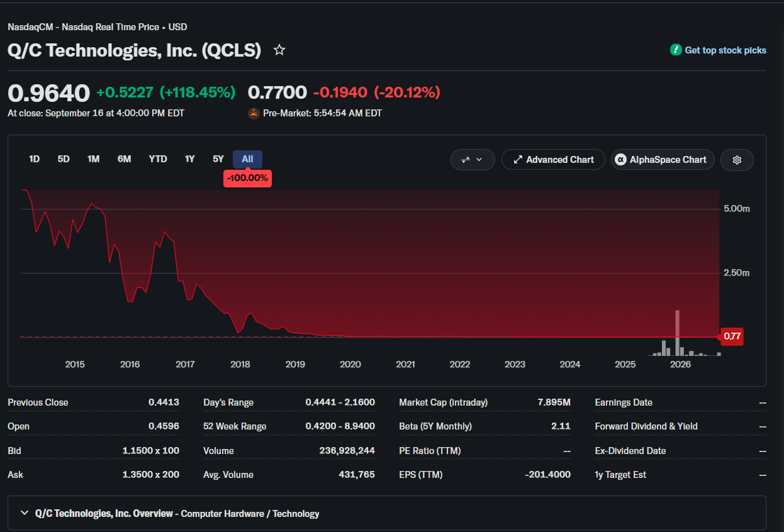The height and width of the screenshot is (532, 784).
Task: Select the All time range
Action: pyautogui.click(x=247, y=159)
